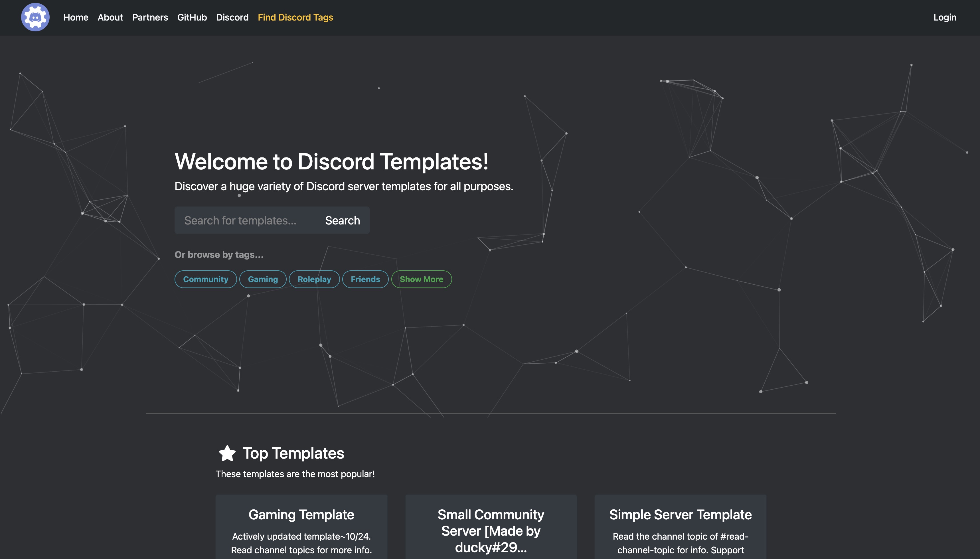Open the Simple Server Template card
This screenshot has height=559, width=980.
click(680, 515)
